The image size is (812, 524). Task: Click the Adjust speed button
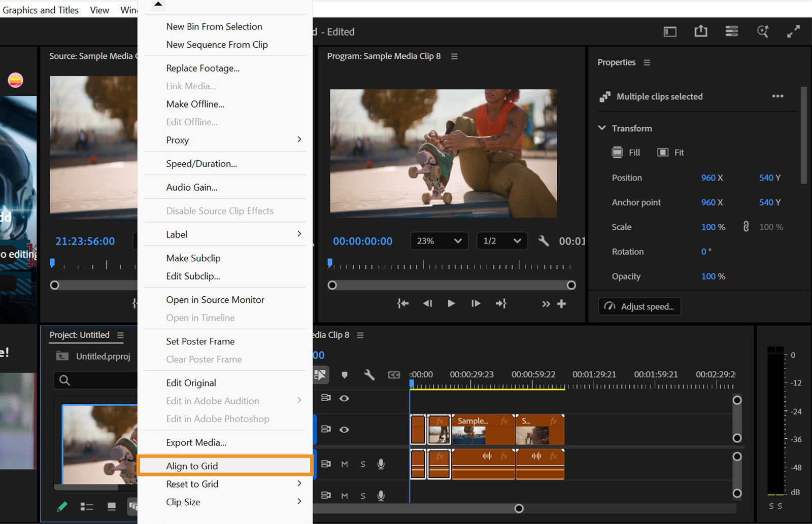[x=639, y=306]
